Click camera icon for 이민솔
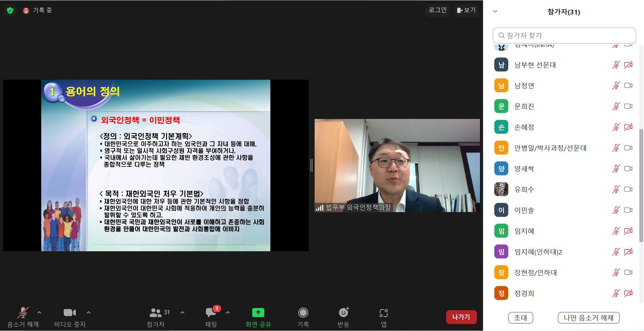 coord(628,210)
